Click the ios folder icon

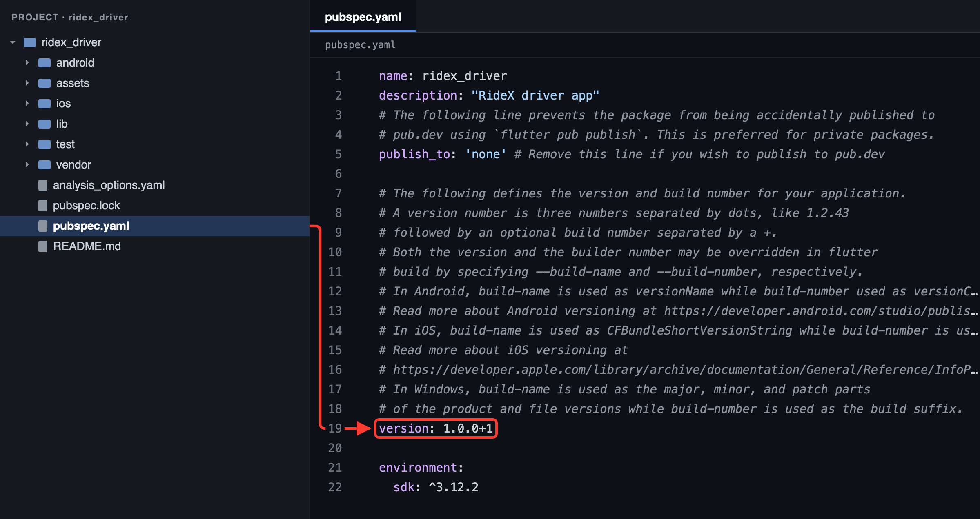tap(45, 104)
